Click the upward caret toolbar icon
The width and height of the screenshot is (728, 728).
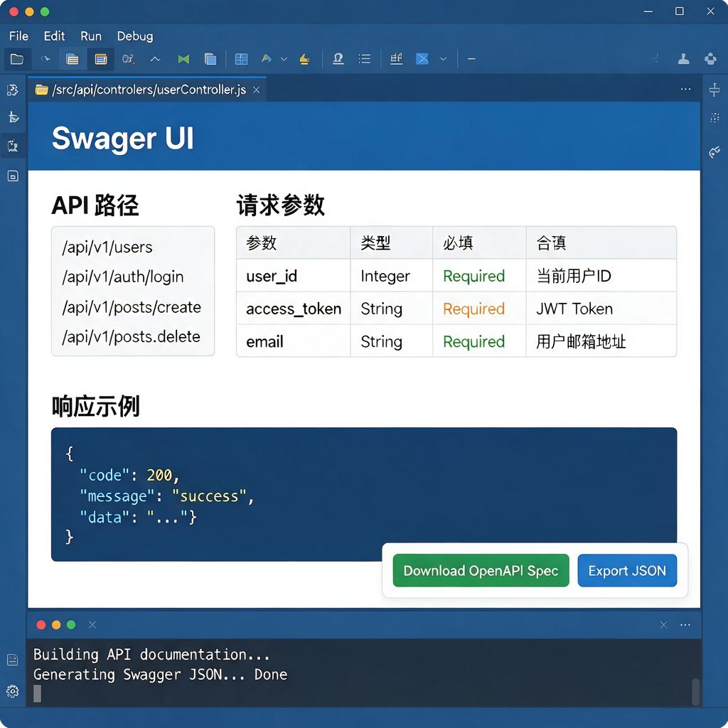pos(156,59)
